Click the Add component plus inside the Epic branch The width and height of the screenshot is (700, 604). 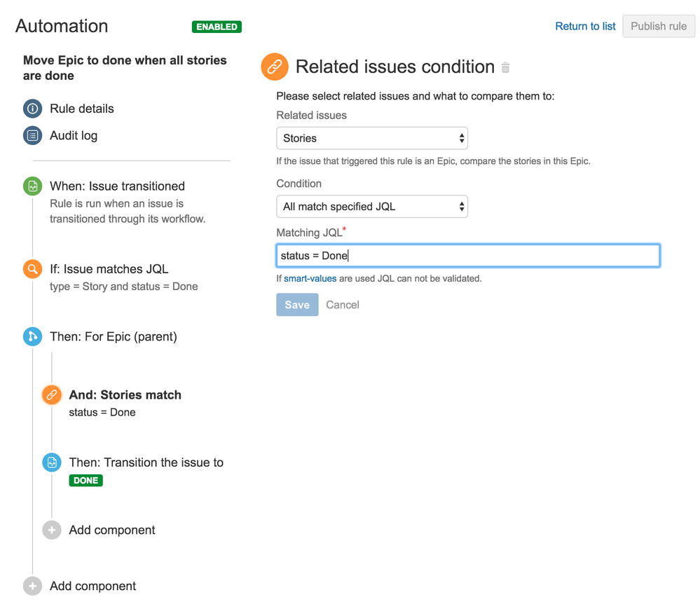(51, 530)
